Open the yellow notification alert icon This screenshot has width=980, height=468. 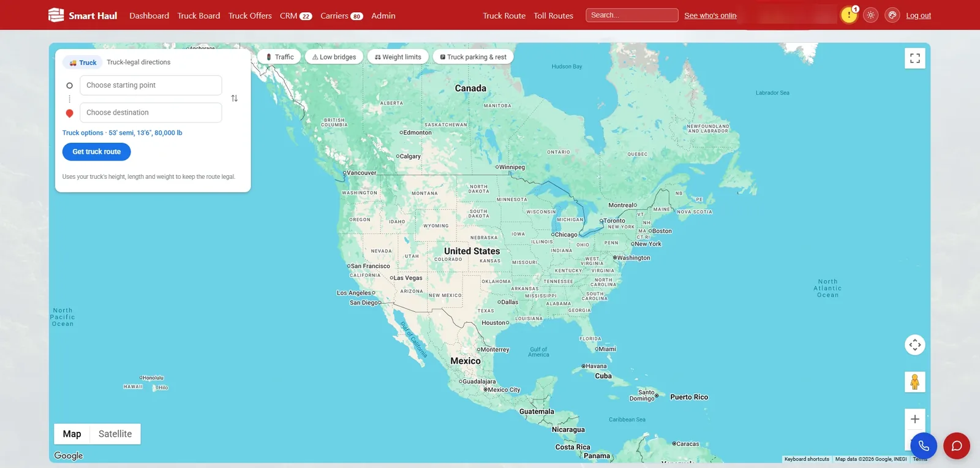click(x=849, y=15)
